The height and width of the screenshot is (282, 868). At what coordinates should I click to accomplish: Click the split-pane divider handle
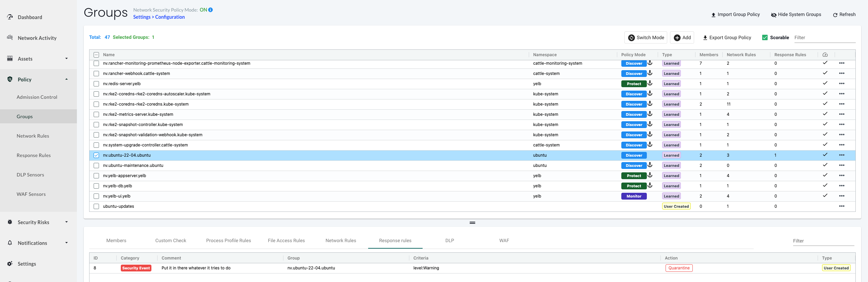pos(472,223)
